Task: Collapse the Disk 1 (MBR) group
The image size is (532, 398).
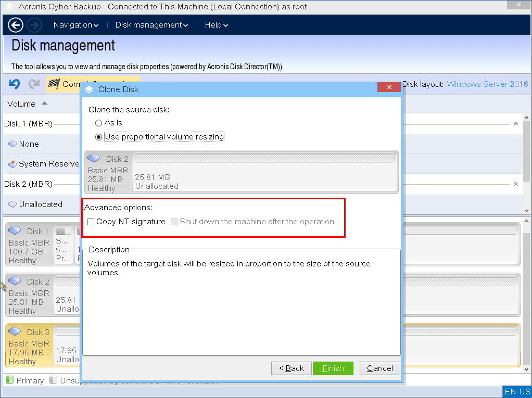Action: click(515, 124)
